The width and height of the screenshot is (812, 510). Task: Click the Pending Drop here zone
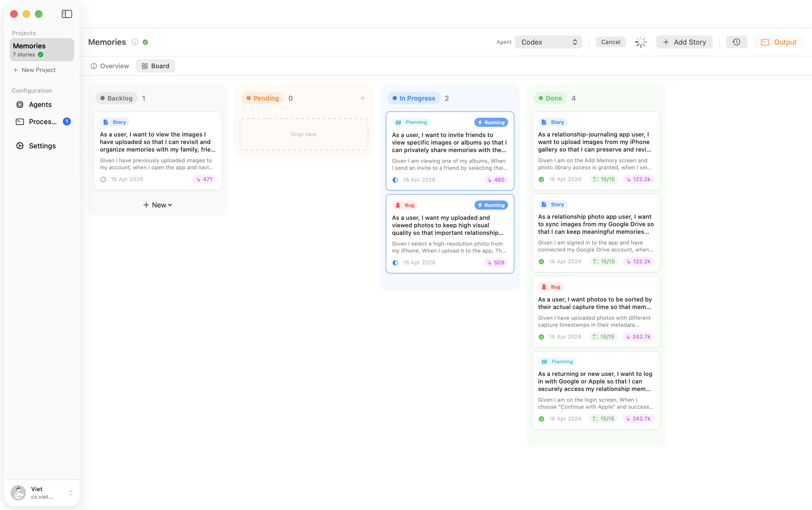point(304,134)
